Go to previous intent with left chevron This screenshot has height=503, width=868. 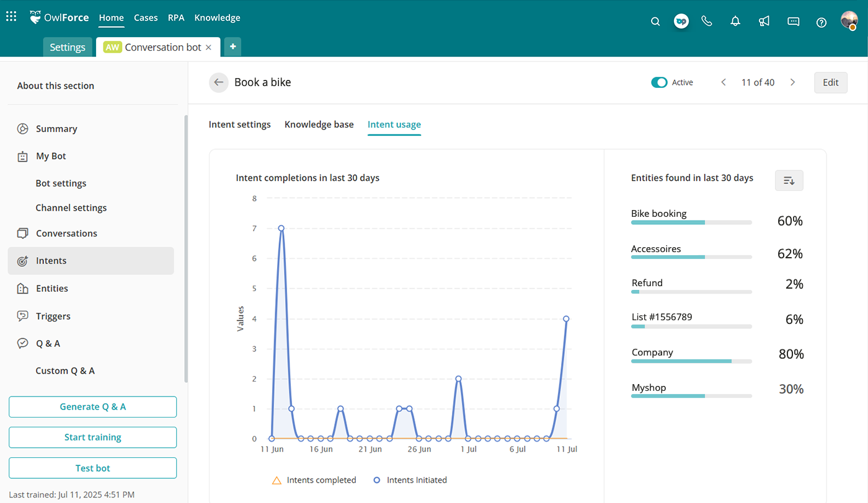pyautogui.click(x=724, y=82)
